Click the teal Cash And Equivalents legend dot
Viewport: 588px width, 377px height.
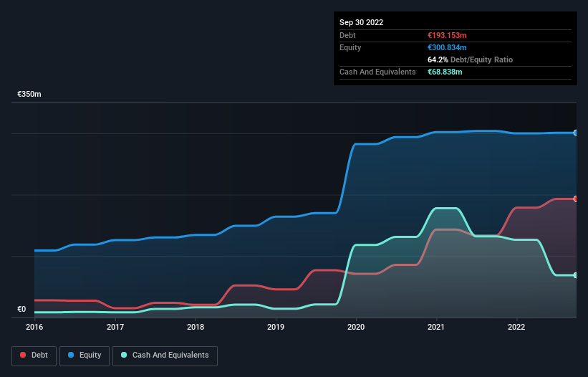tap(124, 355)
